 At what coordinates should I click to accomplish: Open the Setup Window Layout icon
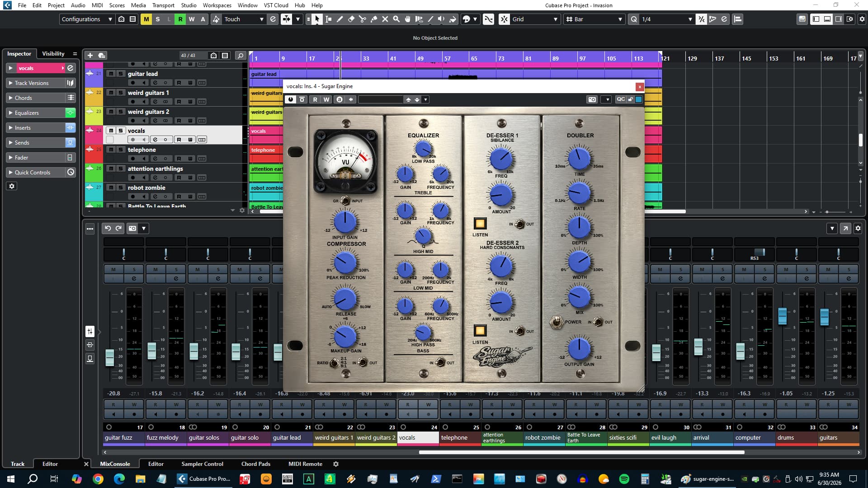tap(850, 19)
